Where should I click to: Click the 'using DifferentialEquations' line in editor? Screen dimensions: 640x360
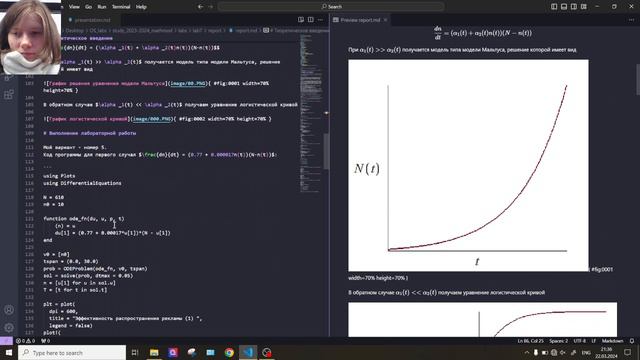coord(82,183)
